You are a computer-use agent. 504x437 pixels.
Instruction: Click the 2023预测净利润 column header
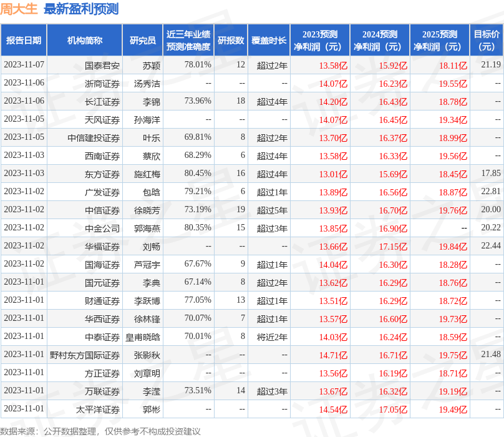(x=320, y=40)
